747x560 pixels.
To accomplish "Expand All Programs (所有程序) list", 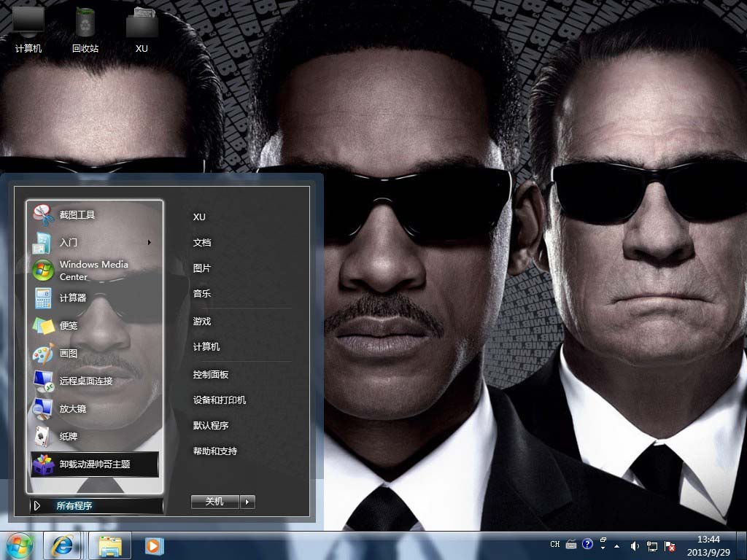I will pyautogui.click(x=74, y=505).
